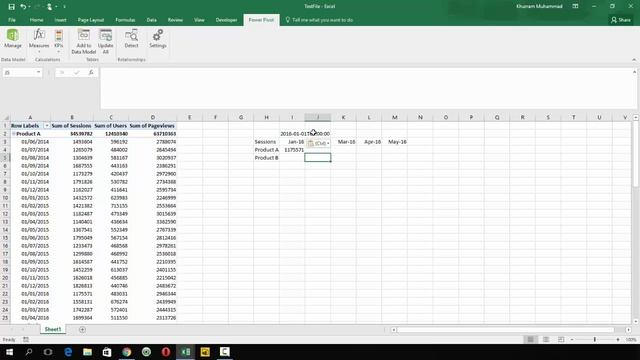Click the Khurram Muhammad account name
Viewport: 640px width, 360px height.
(x=539, y=7)
